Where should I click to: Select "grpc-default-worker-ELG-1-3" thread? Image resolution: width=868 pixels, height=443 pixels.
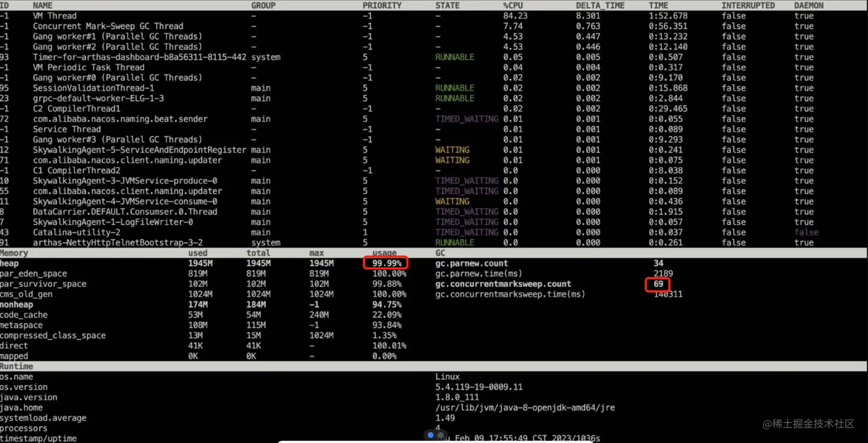click(98, 98)
